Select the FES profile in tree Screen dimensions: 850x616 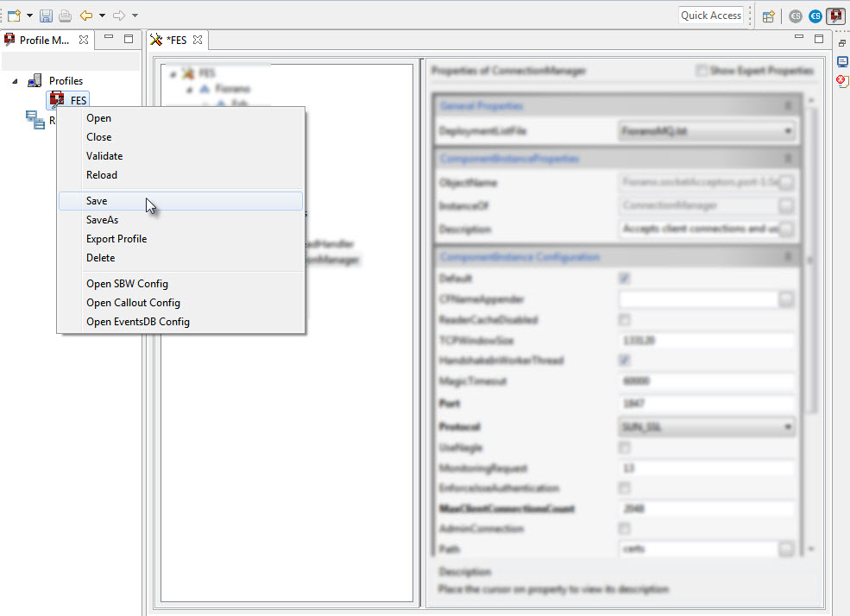click(78, 100)
